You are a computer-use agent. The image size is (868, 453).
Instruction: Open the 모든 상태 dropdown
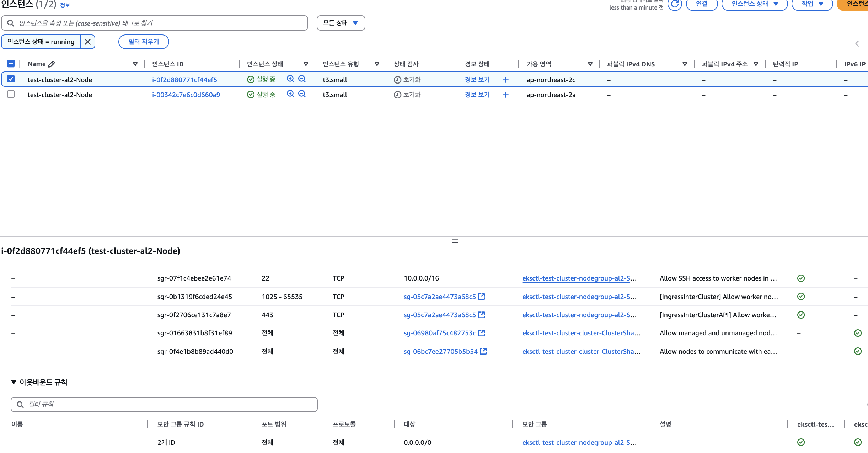[341, 23]
